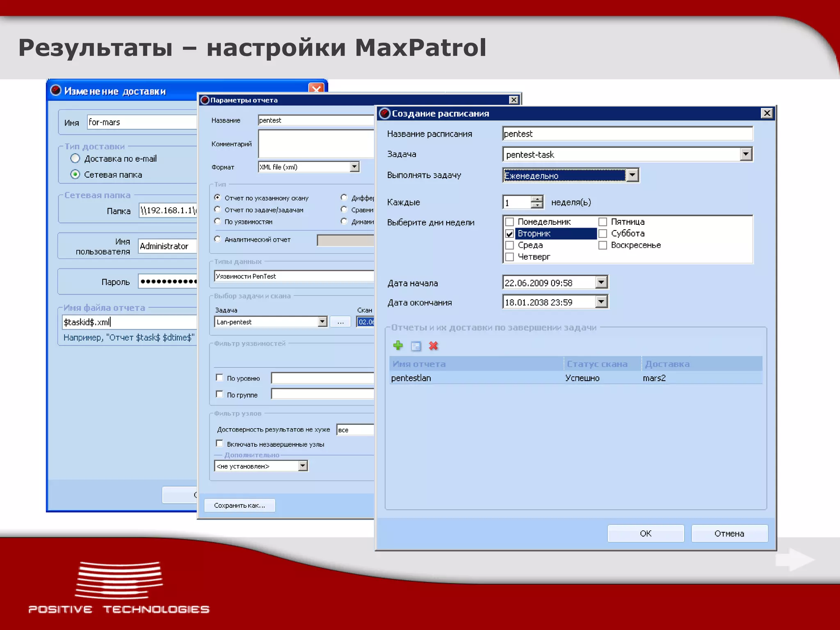Open the Lan-pentest task dropdown
The image size is (840, 630).
(x=322, y=322)
